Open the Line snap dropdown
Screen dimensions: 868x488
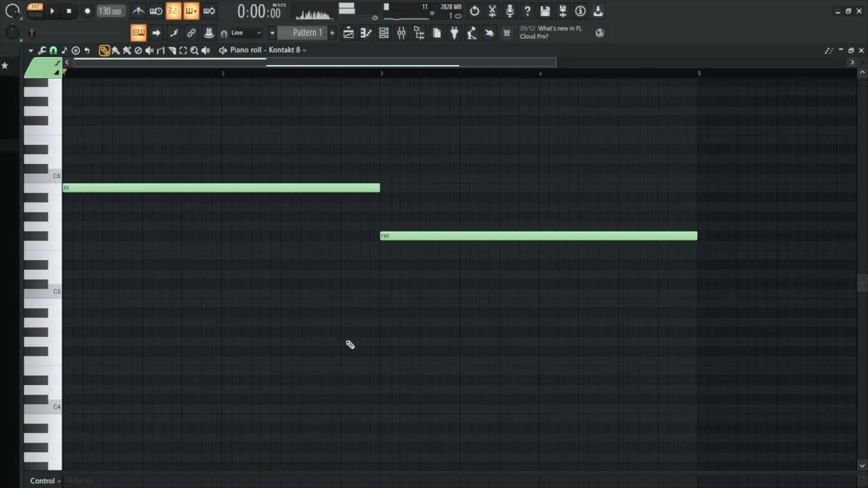click(x=245, y=33)
